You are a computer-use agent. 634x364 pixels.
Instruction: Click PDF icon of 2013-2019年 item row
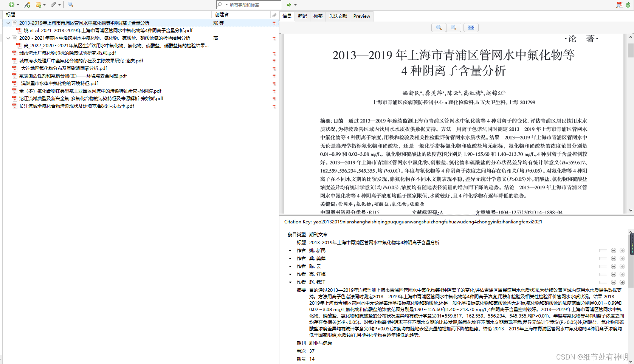point(274,23)
